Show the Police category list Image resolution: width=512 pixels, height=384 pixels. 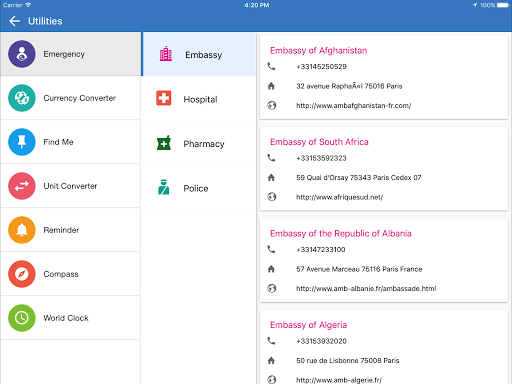pyautogui.click(x=199, y=188)
